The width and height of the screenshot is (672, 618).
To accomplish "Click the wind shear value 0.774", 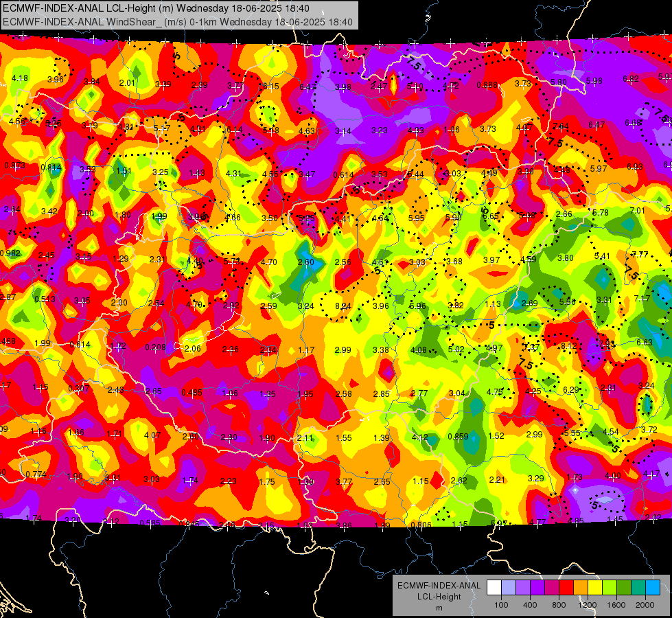I will click(x=36, y=474).
